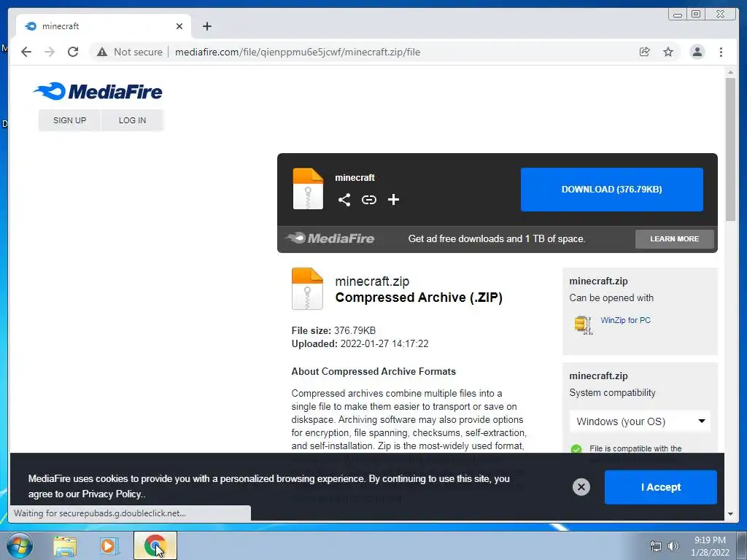This screenshot has height=560, width=747.
Task: Click Chrome icon in the taskbar
Action: point(155,545)
